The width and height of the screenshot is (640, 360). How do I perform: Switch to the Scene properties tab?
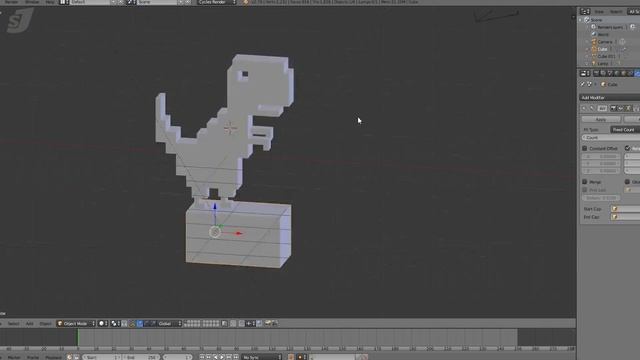click(x=610, y=73)
